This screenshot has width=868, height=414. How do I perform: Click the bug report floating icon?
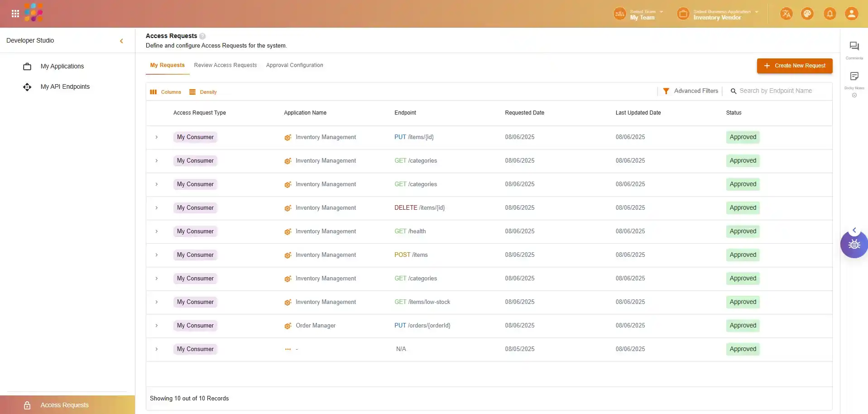854,245
